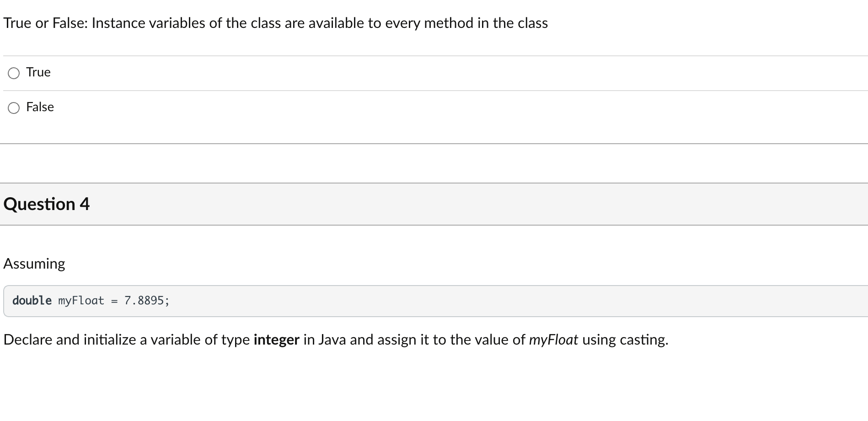Click the "Declare and initialize" instruction sentence
Viewport: 868px width, 421px height.
pos(336,340)
